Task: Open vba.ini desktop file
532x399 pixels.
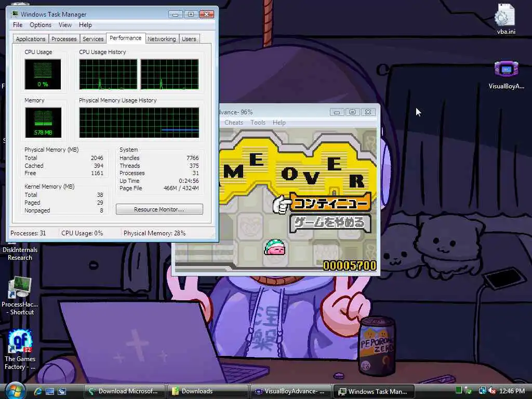Action: 506,19
